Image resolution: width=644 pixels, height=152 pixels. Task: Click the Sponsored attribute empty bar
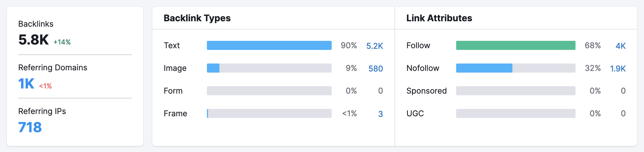pyautogui.click(x=516, y=91)
